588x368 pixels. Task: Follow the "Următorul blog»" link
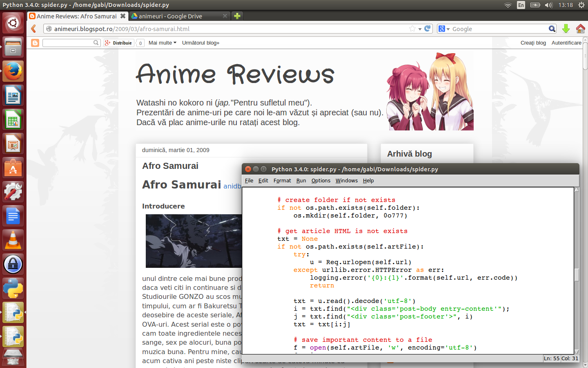point(200,43)
